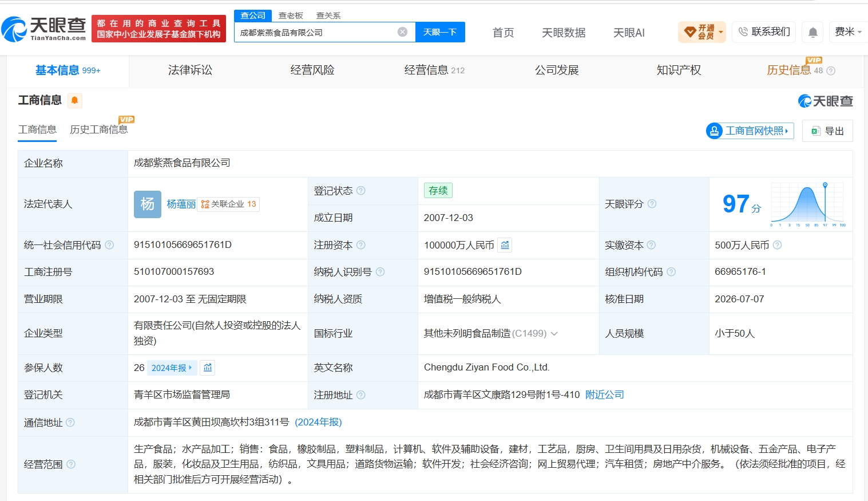868x501 pixels.
Task: Open registered capital chart icon
Action: [505, 245]
